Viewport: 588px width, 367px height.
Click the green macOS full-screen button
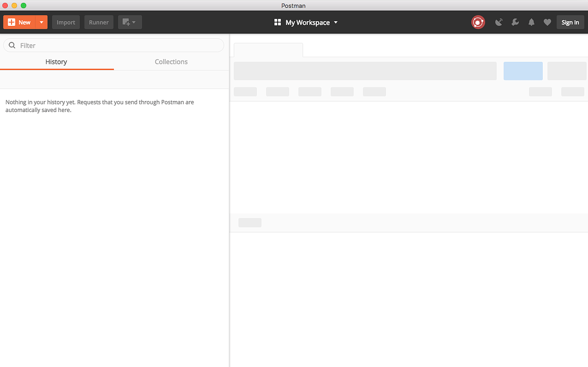click(23, 5)
